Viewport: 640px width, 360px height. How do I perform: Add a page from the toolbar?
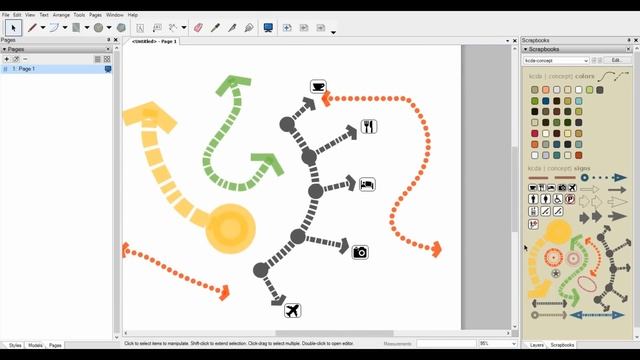pos(287,28)
